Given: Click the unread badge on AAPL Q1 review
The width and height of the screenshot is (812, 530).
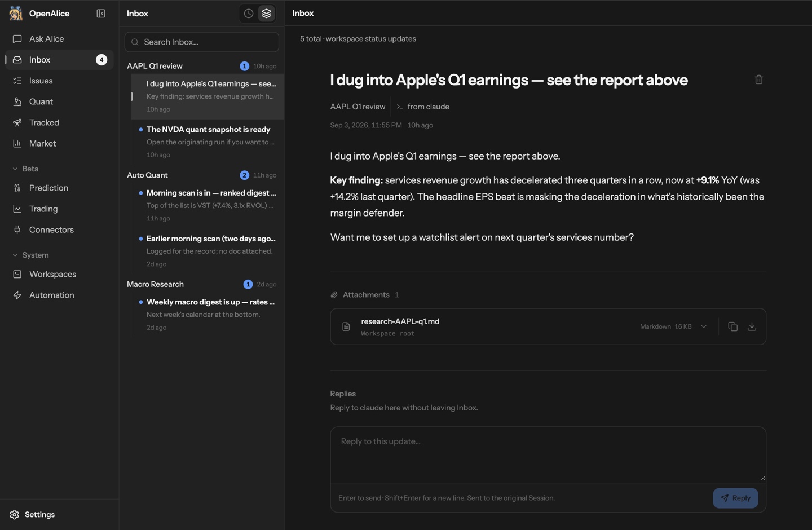Looking at the screenshot, I should [244, 66].
